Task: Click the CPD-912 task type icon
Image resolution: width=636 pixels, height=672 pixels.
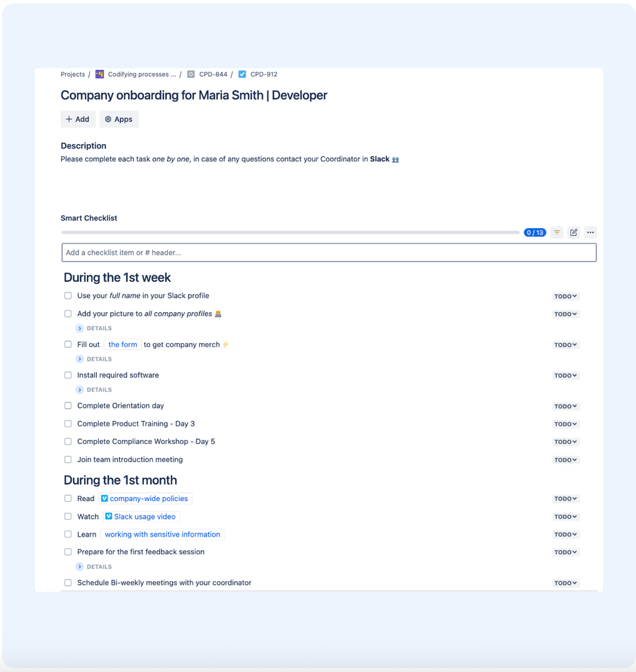Action: coord(242,74)
